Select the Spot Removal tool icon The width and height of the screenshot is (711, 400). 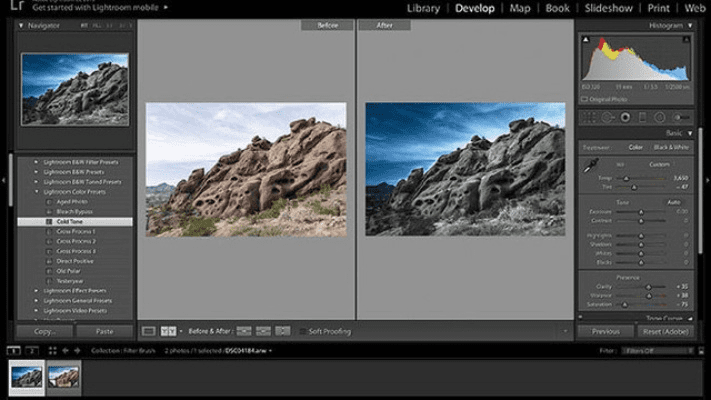608,117
